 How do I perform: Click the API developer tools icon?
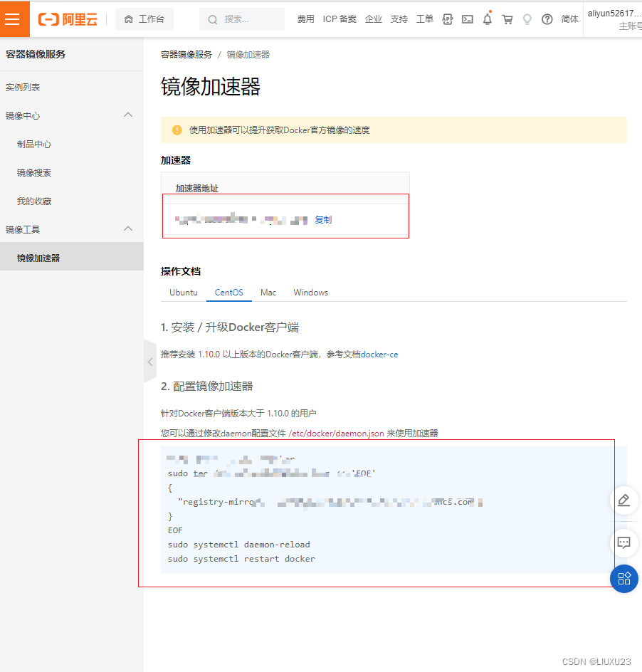coord(448,19)
